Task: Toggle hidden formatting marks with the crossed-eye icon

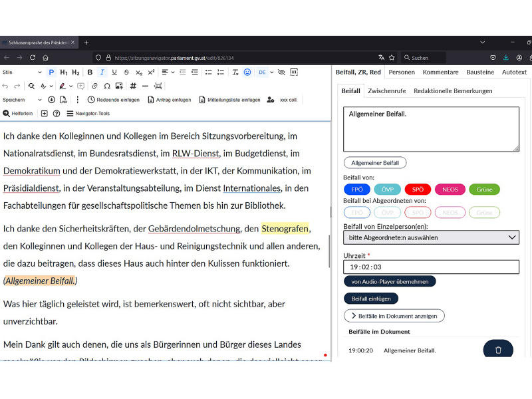Action: coord(282,71)
